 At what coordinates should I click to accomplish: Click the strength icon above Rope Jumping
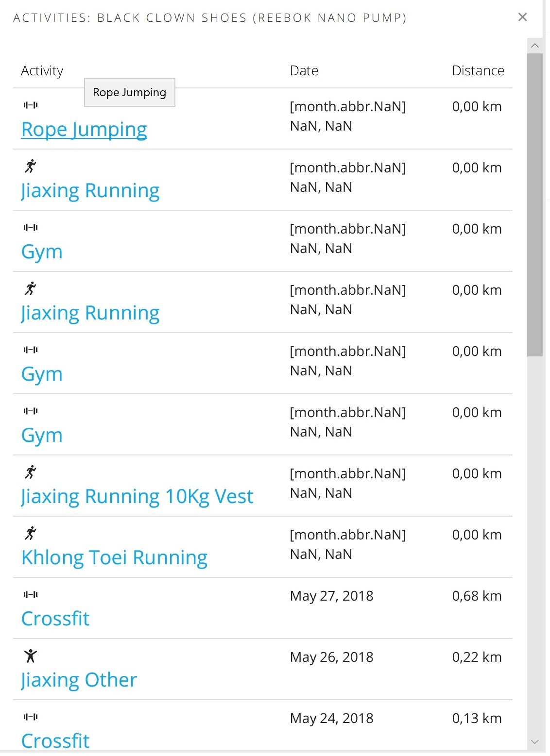pos(30,105)
